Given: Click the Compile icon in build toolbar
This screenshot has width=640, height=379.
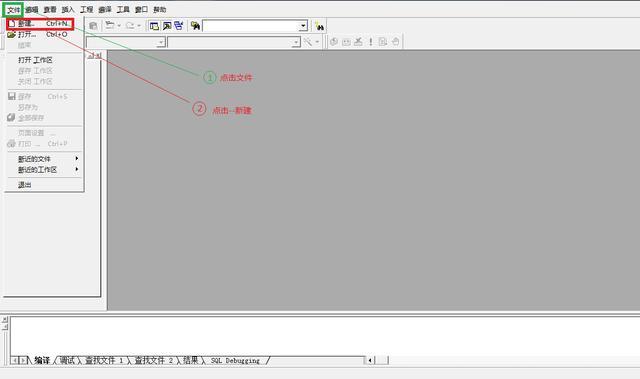Looking at the screenshot, I should 334,42.
